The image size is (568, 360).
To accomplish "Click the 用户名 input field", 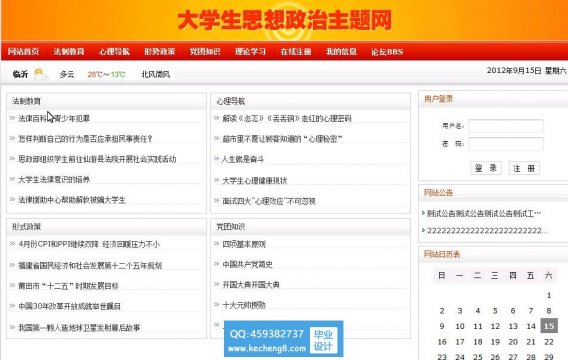I will tap(506, 126).
